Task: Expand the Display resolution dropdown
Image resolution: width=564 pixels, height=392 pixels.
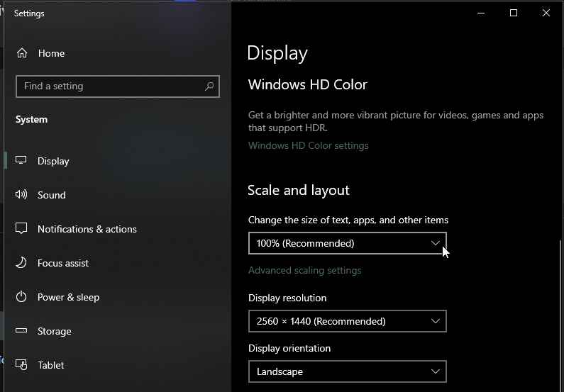Action: click(347, 321)
